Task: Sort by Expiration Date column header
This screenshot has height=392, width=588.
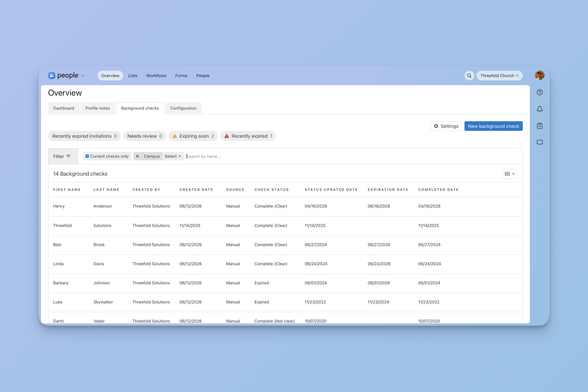Action: click(388, 190)
